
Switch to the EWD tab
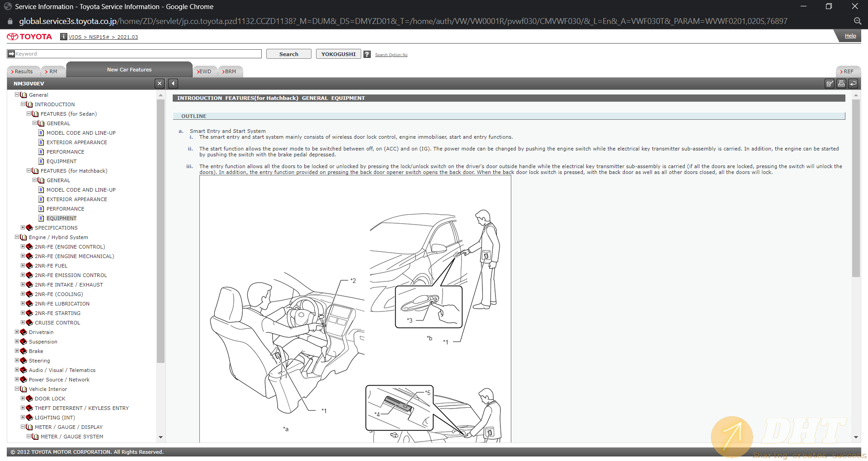click(204, 71)
